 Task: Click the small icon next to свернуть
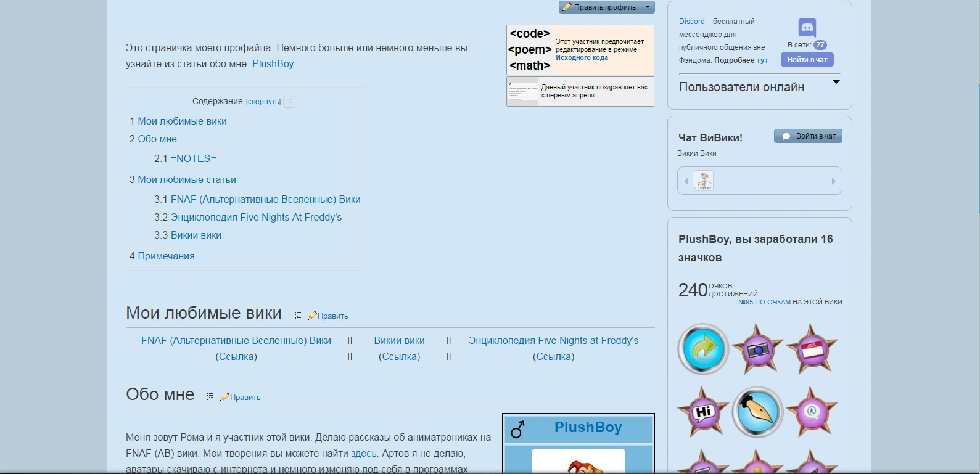click(289, 102)
